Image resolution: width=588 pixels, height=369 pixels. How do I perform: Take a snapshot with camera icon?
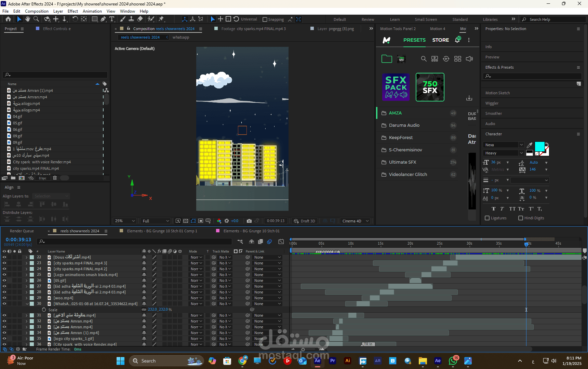[249, 221]
